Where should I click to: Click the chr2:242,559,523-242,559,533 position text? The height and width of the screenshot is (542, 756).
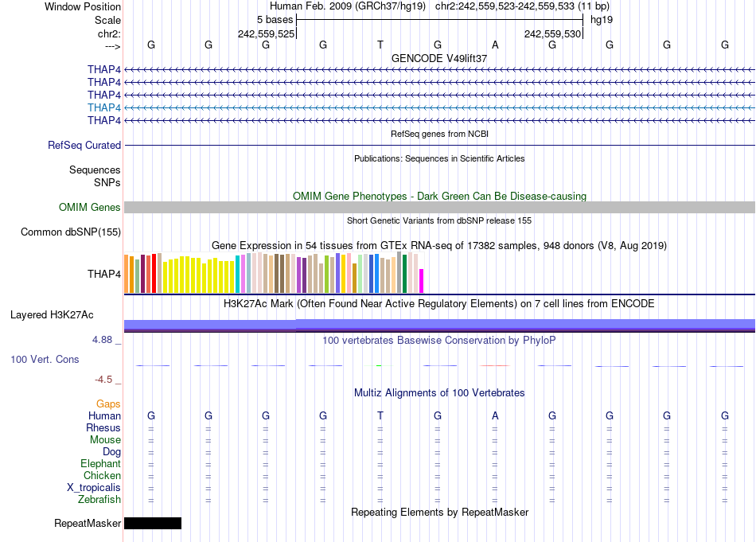pyautogui.click(x=522, y=6)
